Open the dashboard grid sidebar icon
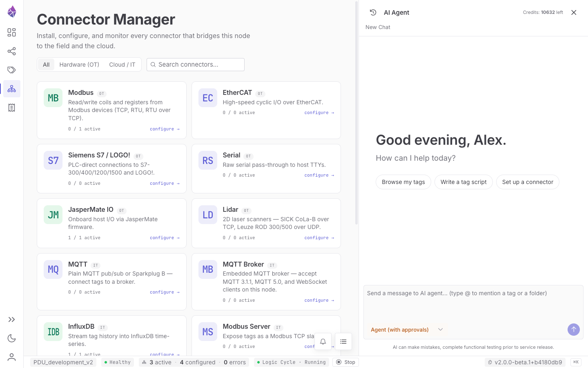The width and height of the screenshot is (588, 368). (x=12, y=32)
